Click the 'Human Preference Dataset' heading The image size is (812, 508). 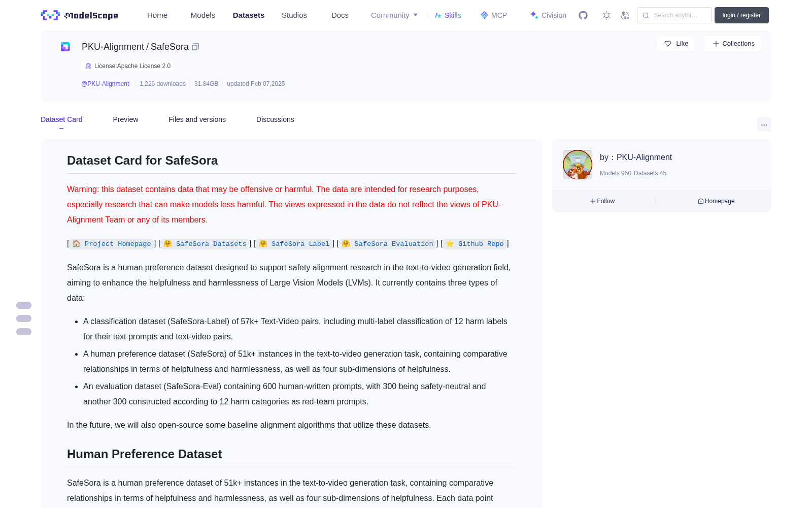144,454
